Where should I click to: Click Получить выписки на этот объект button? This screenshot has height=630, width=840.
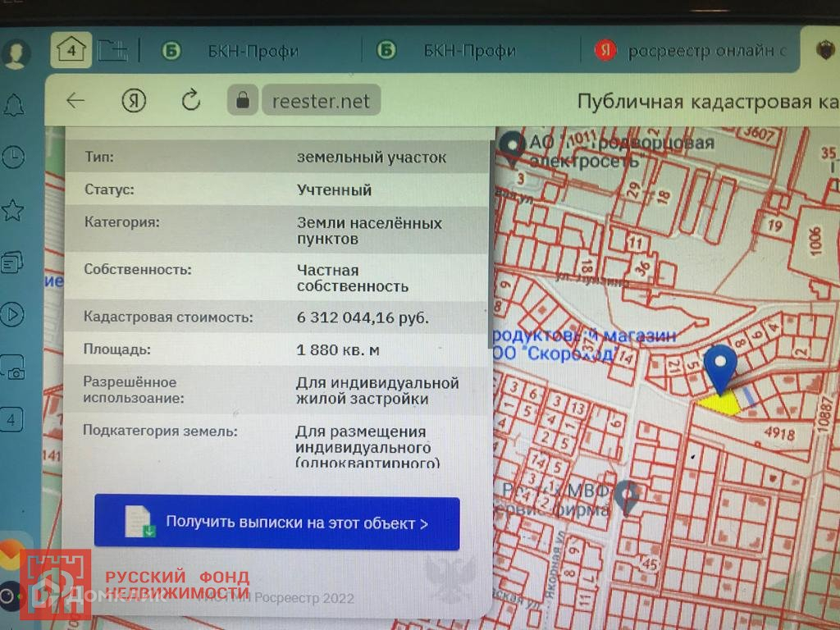pos(277,523)
